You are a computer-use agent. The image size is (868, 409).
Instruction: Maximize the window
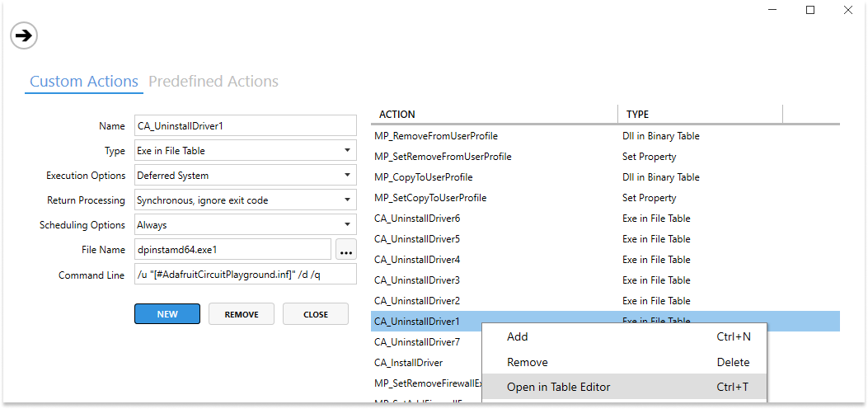coord(810,10)
